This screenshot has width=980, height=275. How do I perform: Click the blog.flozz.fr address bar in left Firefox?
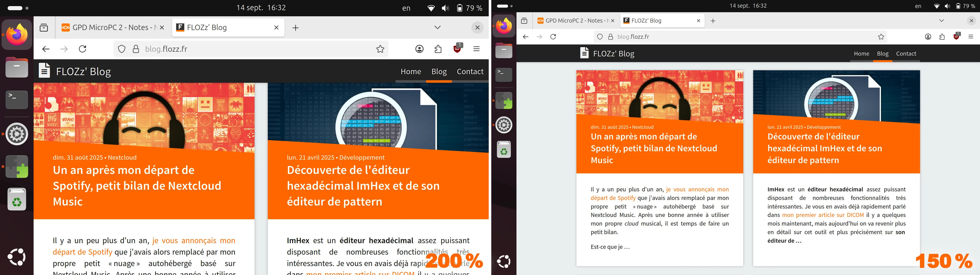click(x=251, y=49)
